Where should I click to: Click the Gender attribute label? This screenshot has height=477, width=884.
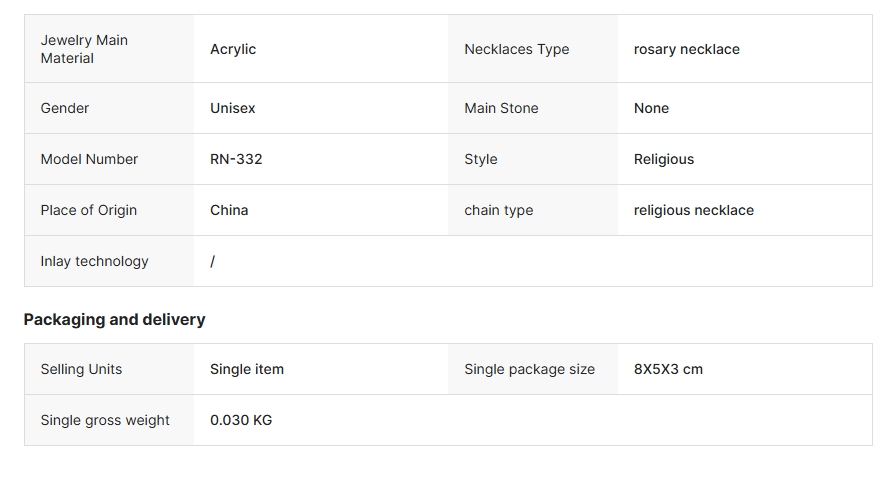click(x=65, y=108)
